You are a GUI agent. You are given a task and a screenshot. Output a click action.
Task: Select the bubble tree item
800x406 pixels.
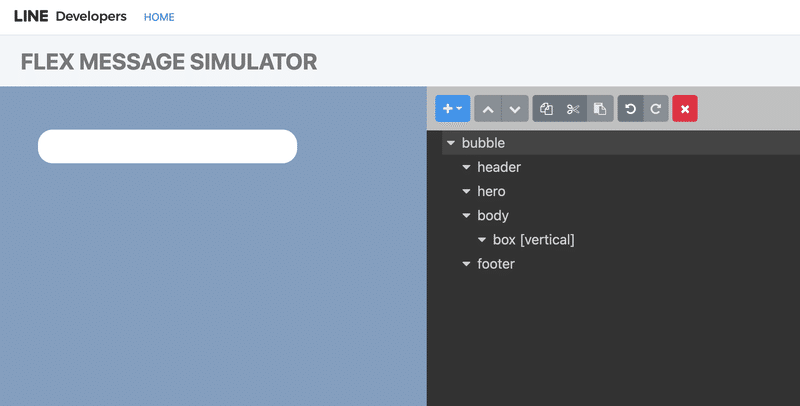(x=483, y=143)
